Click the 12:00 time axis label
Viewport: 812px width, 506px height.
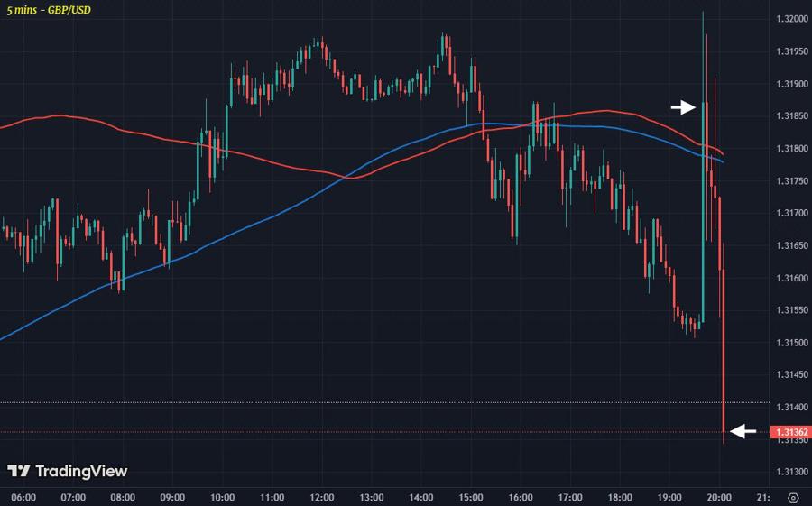click(x=321, y=498)
